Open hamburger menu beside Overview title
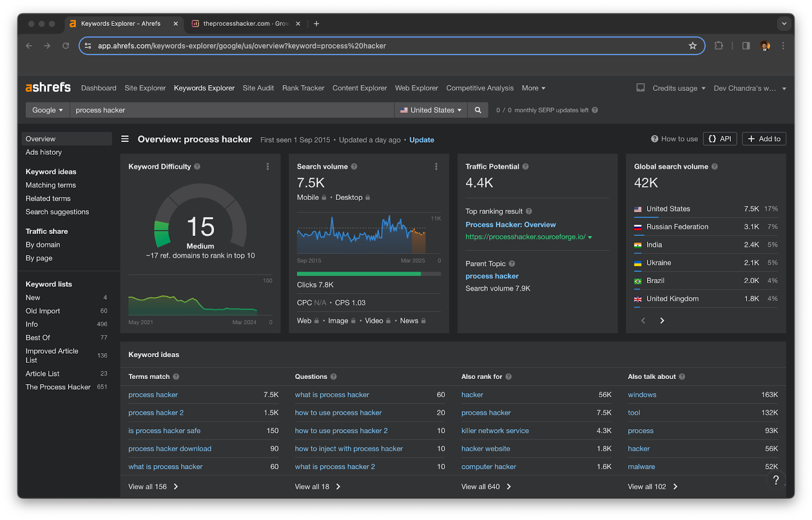812x520 pixels. (x=125, y=139)
